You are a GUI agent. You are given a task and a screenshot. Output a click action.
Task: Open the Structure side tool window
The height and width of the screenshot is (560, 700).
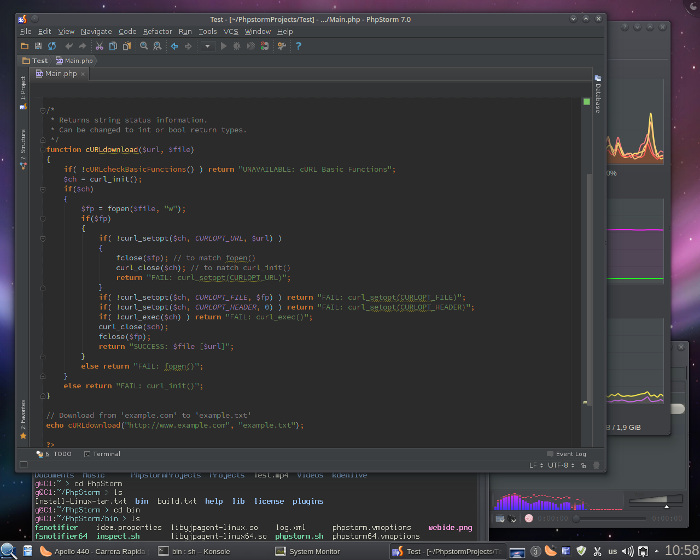[x=23, y=149]
